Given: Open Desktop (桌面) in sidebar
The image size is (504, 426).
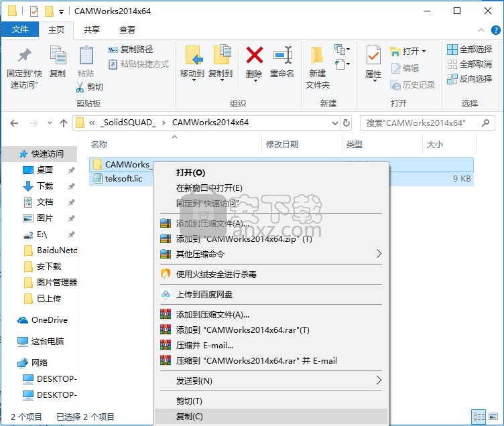Looking at the screenshot, I should [45, 169].
